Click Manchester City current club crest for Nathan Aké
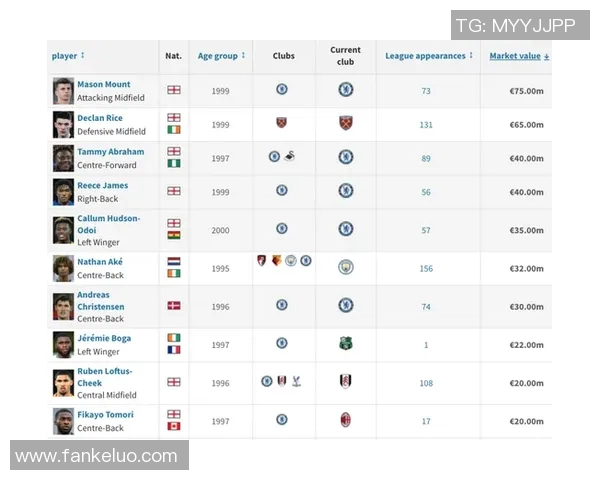Viewport: 600px width, 480px height. (345, 267)
